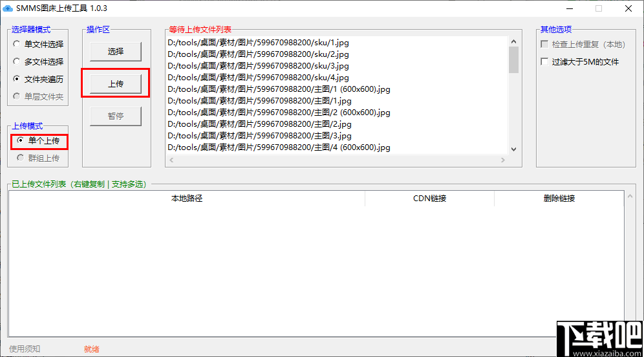The image size is (644, 357).
Task: Click up arrow of uploaded list scrollbar
Action: (630, 197)
